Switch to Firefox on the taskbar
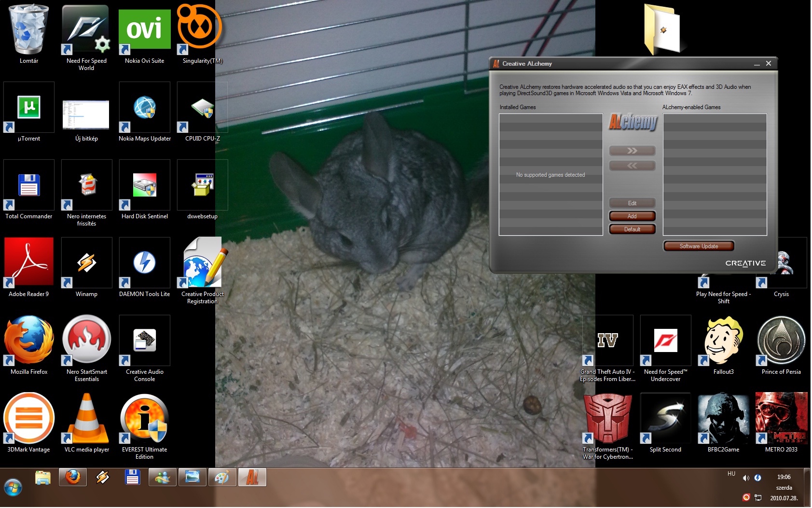 coord(73,478)
